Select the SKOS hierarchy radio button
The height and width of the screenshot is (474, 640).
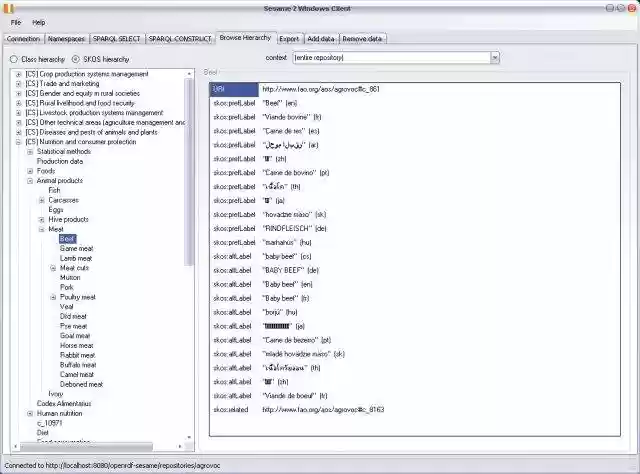(x=76, y=59)
